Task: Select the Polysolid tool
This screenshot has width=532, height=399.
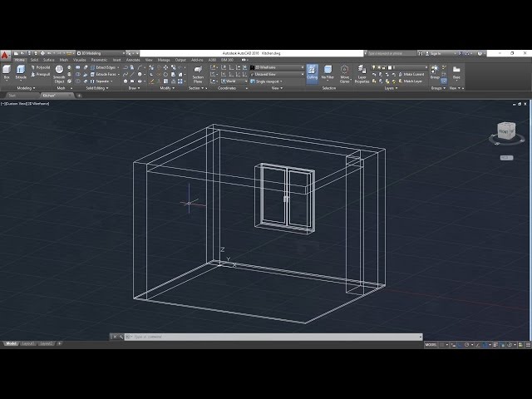Action: 41,67
